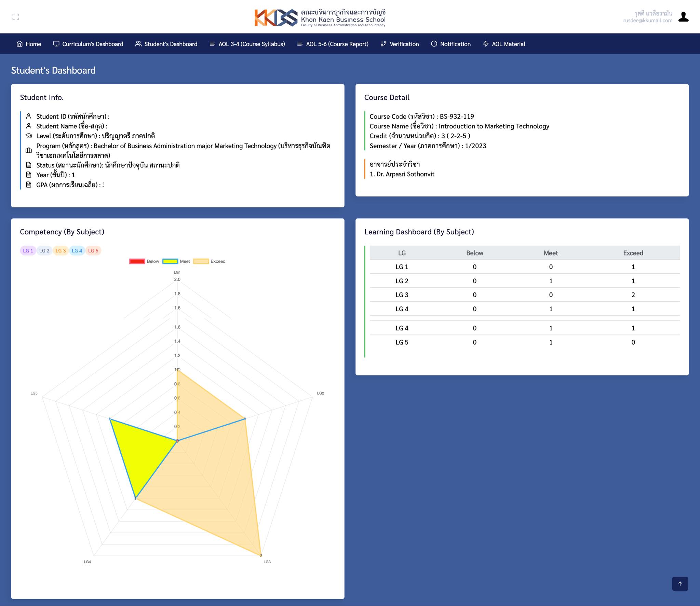The height and width of the screenshot is (606, 700).
Task: Click the Exceed column header
Action: click(633, 253)
